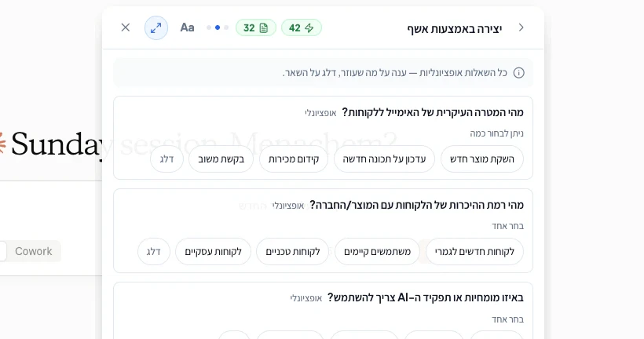Select the בקשת משוב chip

pyautogui.click(x=221, y=159)
